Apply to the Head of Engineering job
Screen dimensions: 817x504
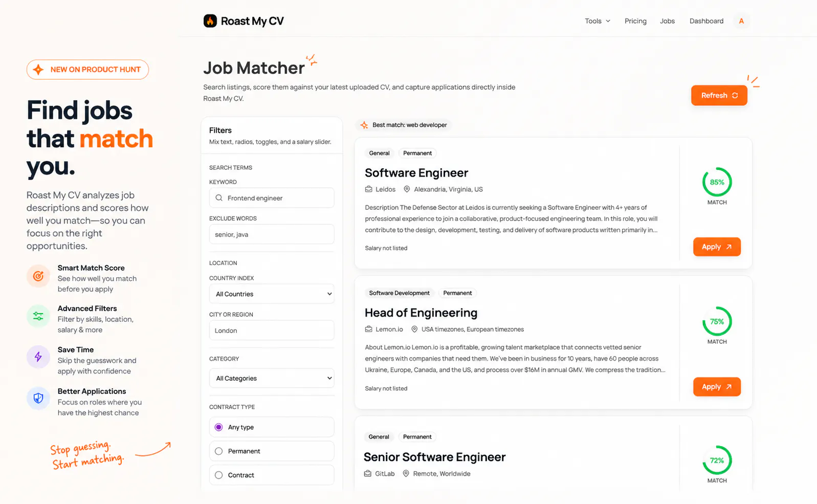click(717, 387)
